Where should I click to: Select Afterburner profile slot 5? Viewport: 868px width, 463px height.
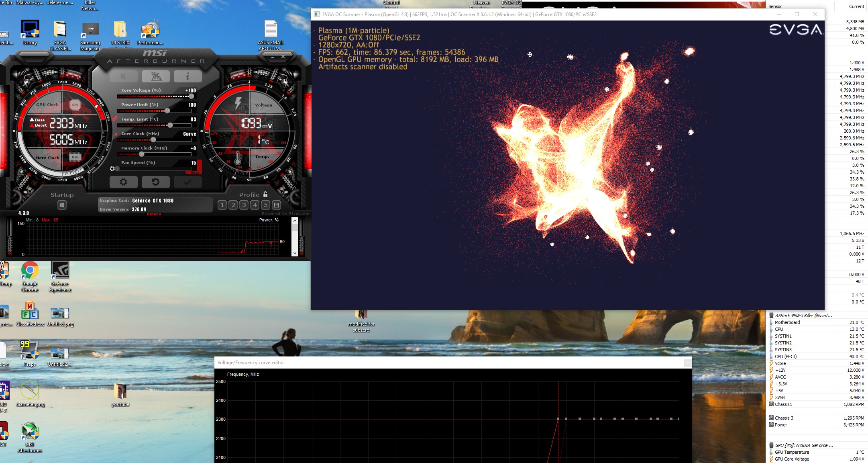[265, 205]
